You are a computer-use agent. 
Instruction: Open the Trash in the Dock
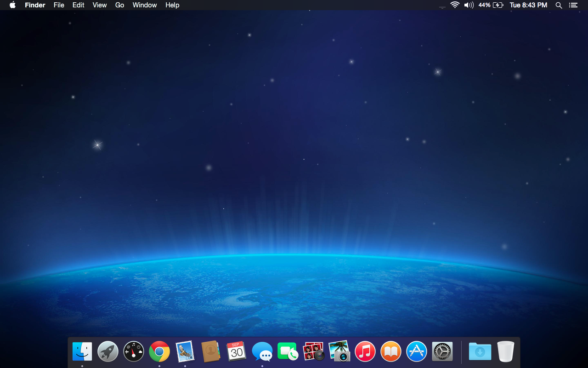pos(506,352)
